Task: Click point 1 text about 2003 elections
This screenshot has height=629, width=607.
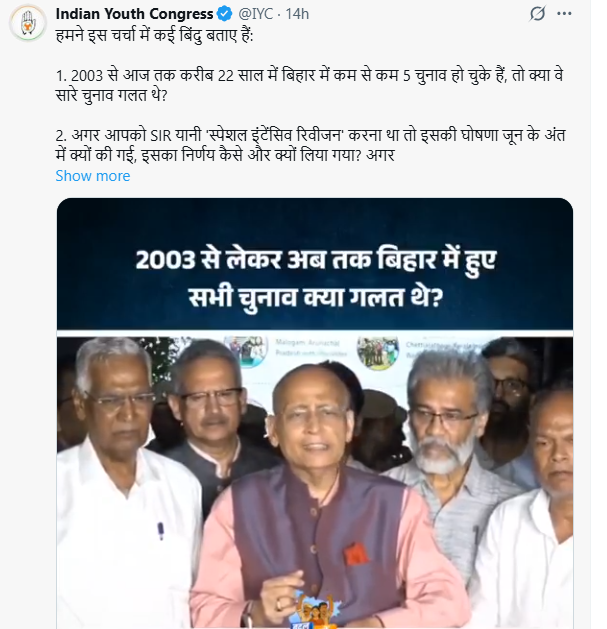Action: click(x=309, y=85)
